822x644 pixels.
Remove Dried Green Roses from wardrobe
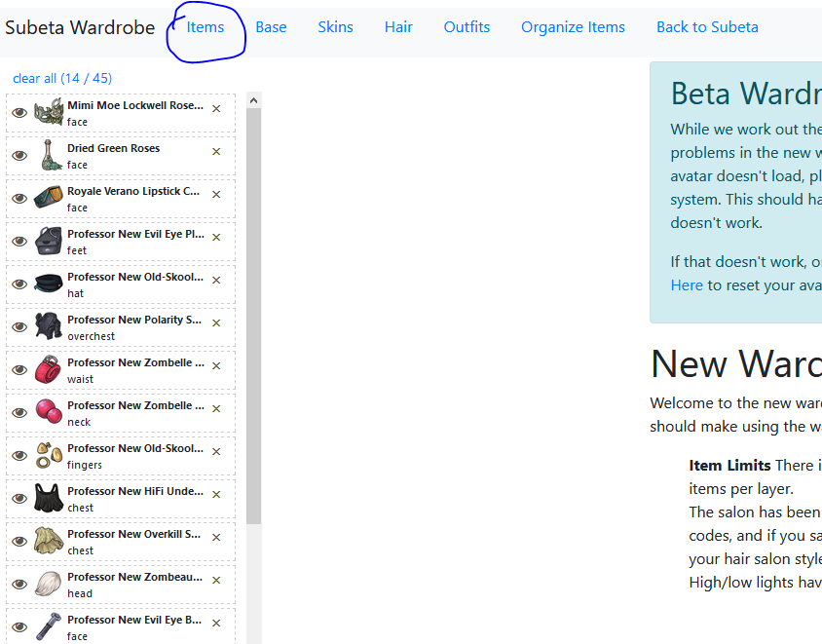click(x=216, y=152)
